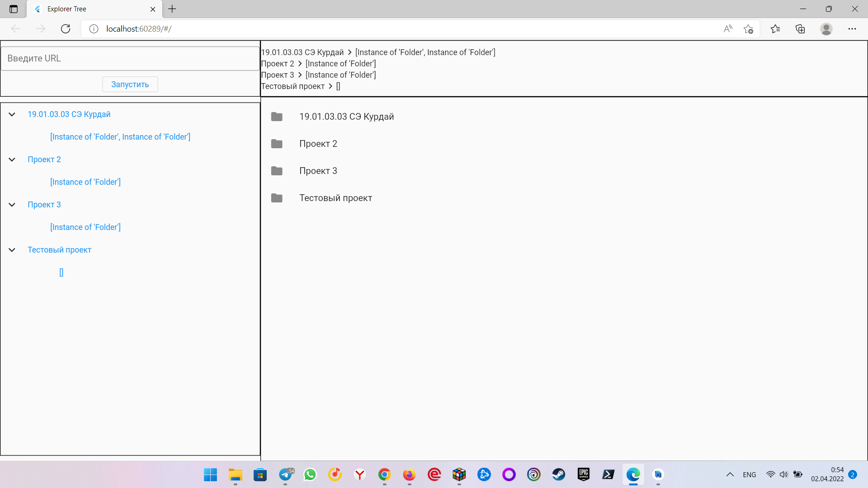This screenshot has height=488, width=868.
Task: Collapse the Тестовый проект tree node chevron
Action: click(x=12, y=250)
